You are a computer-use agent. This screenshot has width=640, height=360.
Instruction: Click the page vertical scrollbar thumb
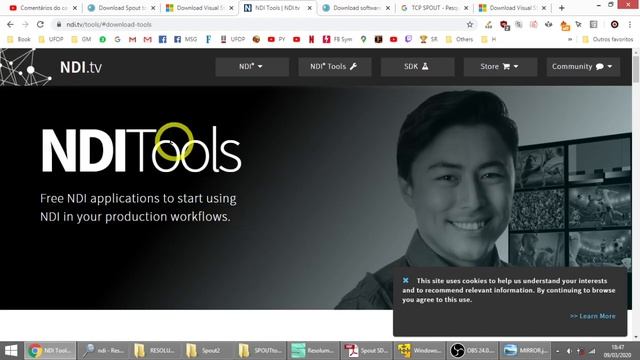click(x=636, y=69)
